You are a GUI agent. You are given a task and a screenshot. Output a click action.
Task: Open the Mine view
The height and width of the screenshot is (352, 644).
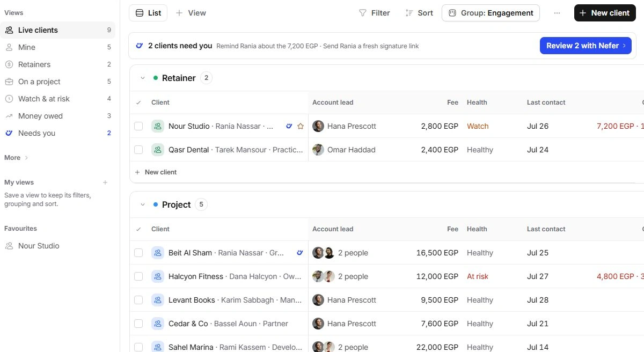click(57, 47)
